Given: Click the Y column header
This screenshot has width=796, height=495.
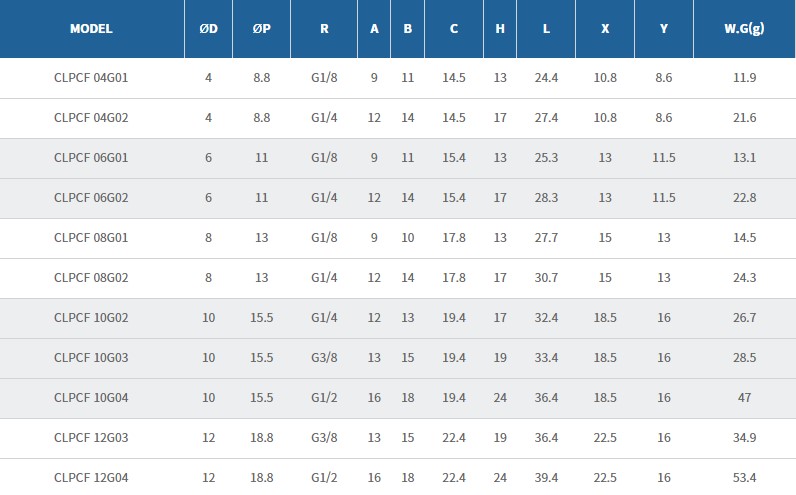Looking at the screenshot, I should click(664, 29).
